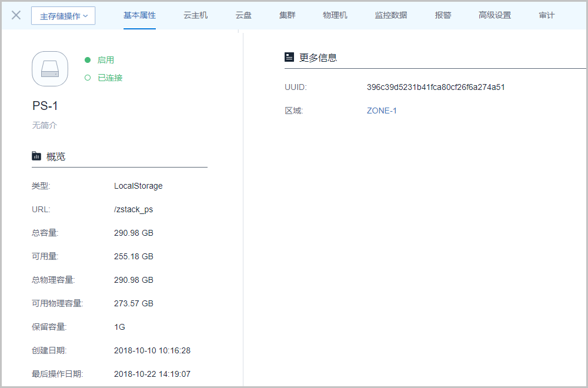Click the 无简介 description text
The image size is (588, 388).
[45, 125]
